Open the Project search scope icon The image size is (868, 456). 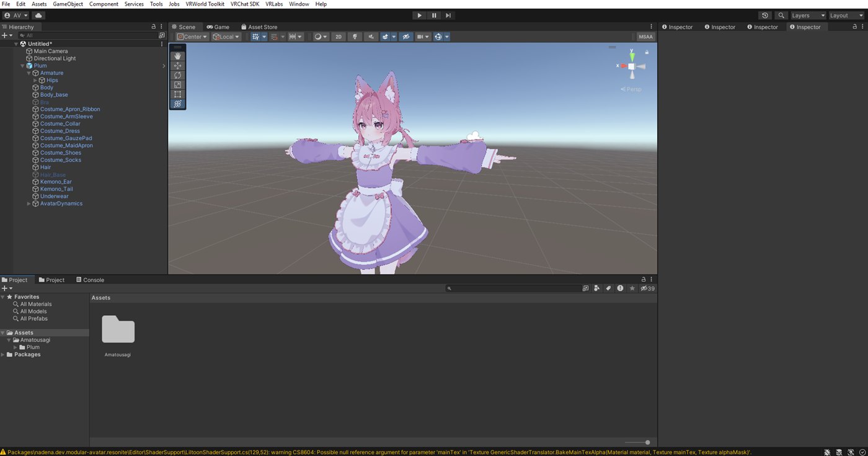pos(585,288)
